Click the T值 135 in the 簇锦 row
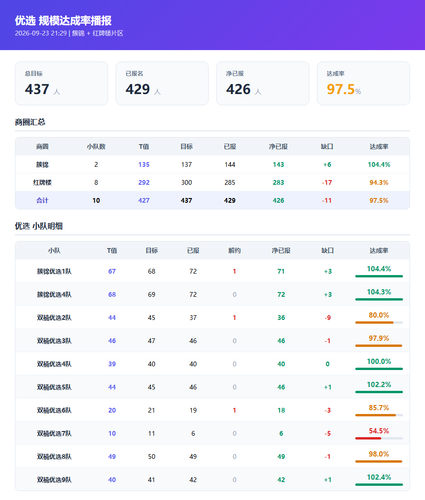425x500 pixels. point(144,165)
